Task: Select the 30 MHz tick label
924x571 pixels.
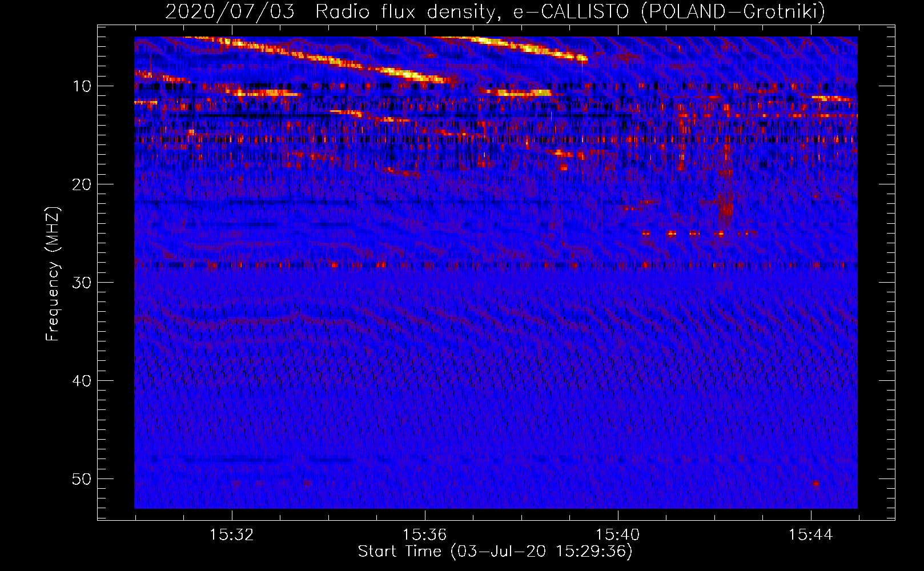Action: point(82,283)
